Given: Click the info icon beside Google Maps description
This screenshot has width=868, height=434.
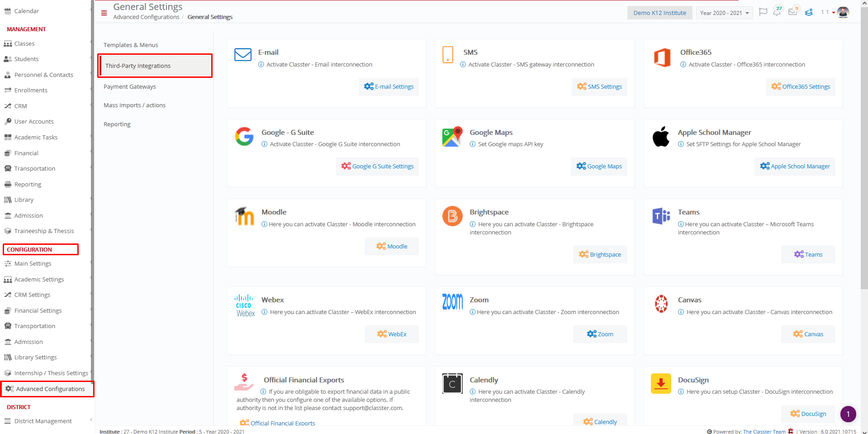Looking at the screenshot, I should tap(473, 144).
